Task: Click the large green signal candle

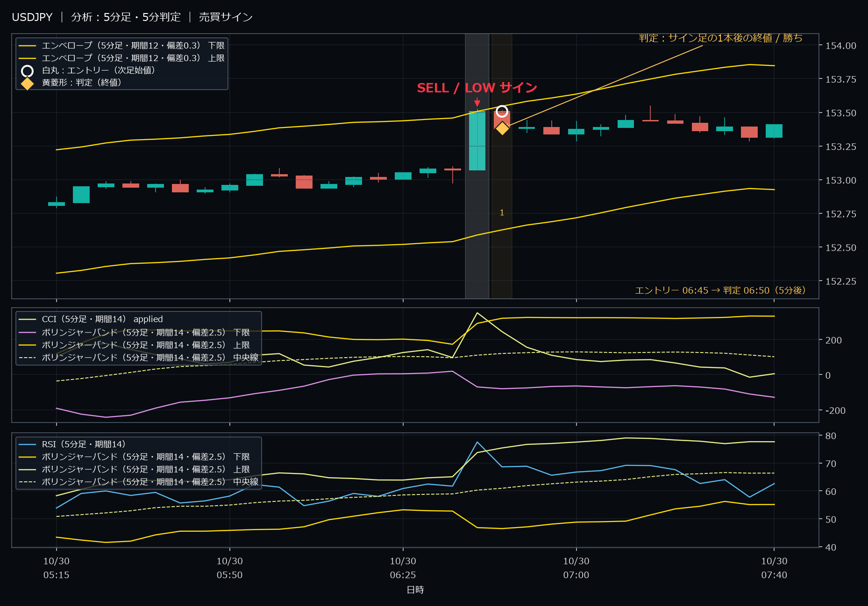Action: tap(477, 141)
